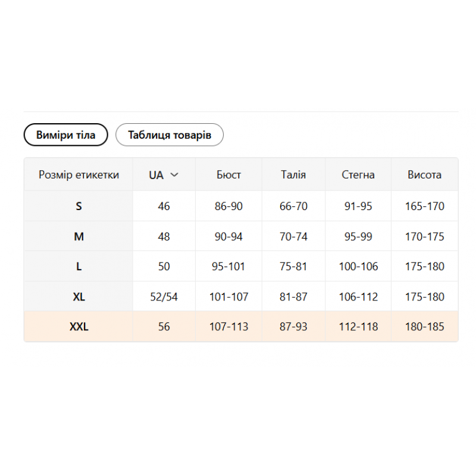Open the UA size region dropdown
This screenshot has height=476, width=476.
point(164,175)
